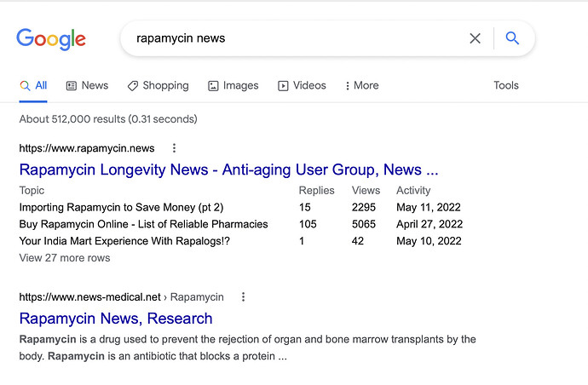588x385 pixels.
Task: Click the Activity column header
Action: (x=413, y=191)
